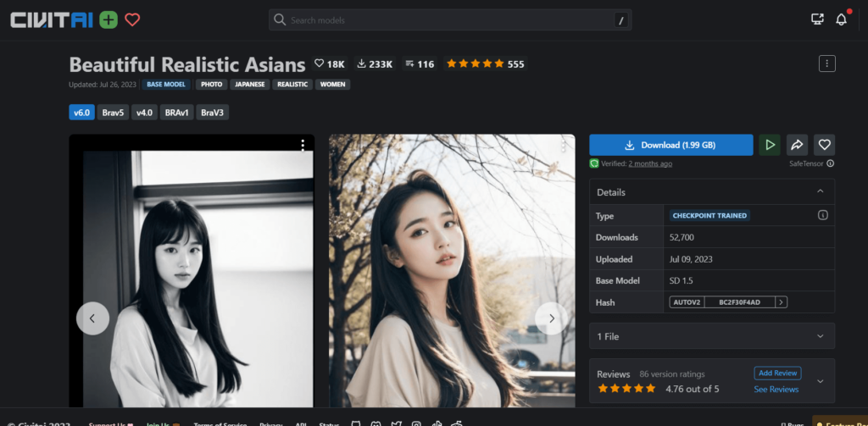Click the green plus icon beside the Civitai logo
The width and height of the screenshot is (868, 426).
point(108,19)
